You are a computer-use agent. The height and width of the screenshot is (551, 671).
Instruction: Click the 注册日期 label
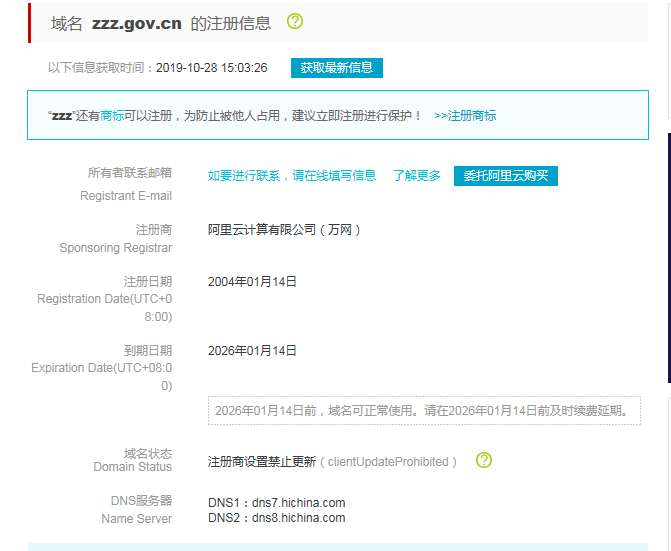click(148, 281)
